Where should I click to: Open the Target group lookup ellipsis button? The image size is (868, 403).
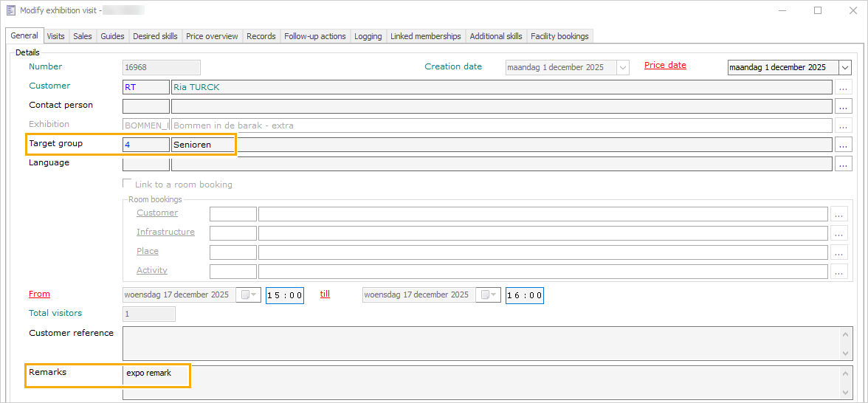click(844, 145)
